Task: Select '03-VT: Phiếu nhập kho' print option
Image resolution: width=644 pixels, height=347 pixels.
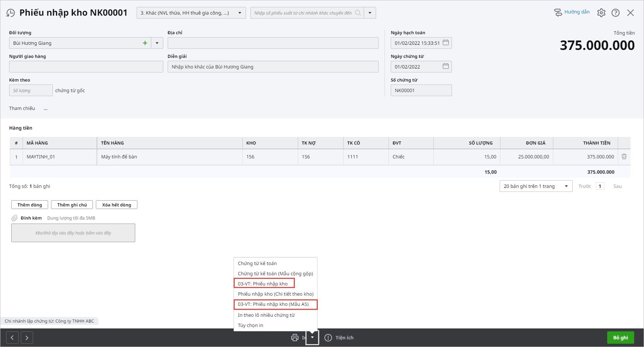Action: (x=263, y=284)
